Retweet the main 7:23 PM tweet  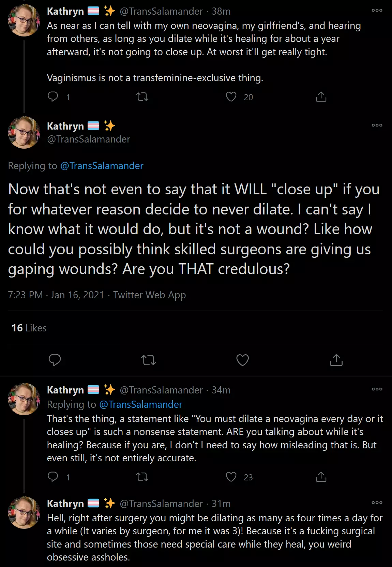click(149, 360)
